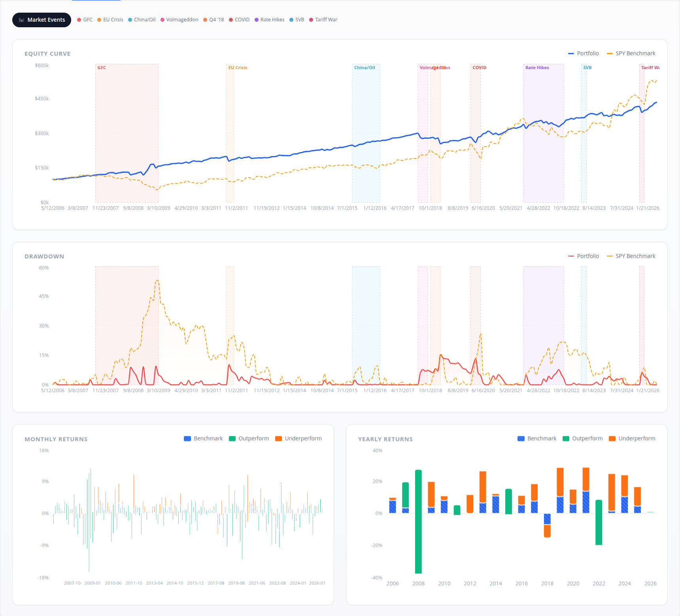The height and width of the screenshot is (616, 680).
Task: Toggle the Rate Hikes chip in top row
Action: coord(270,20)
